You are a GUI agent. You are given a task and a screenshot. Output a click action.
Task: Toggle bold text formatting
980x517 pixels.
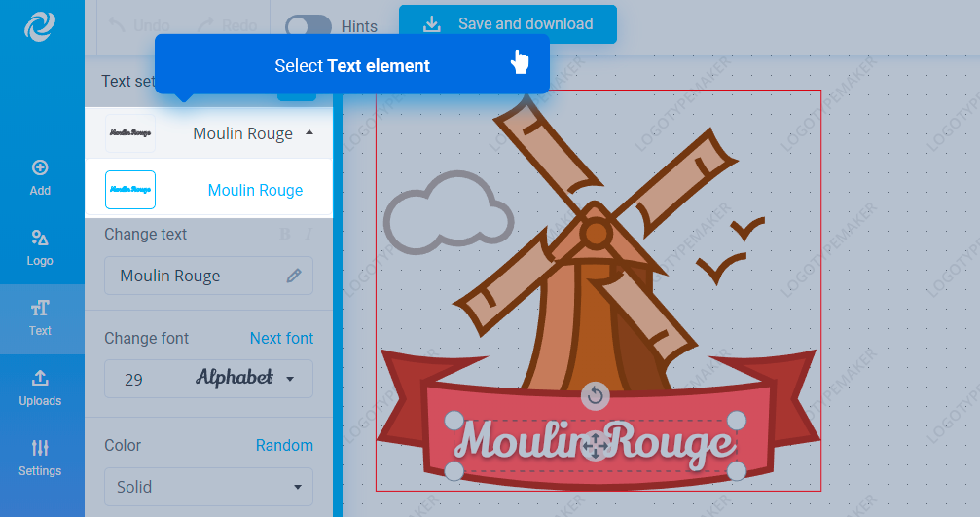[x=285, y=234]
